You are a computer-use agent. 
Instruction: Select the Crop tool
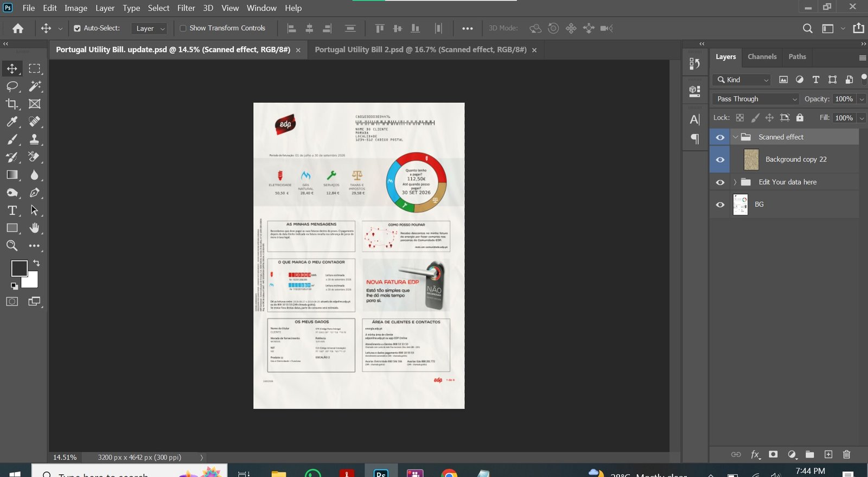tap(12, 104)
